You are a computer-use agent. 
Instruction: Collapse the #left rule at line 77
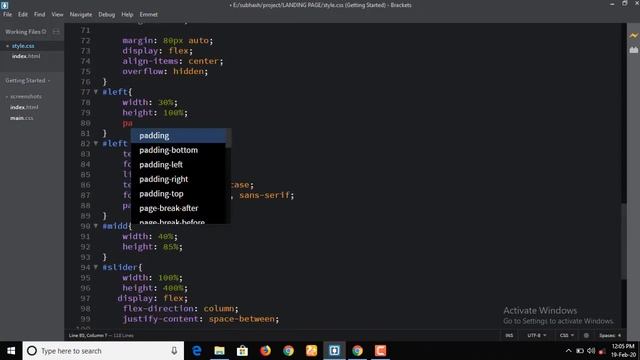click(x=96, y=92)
